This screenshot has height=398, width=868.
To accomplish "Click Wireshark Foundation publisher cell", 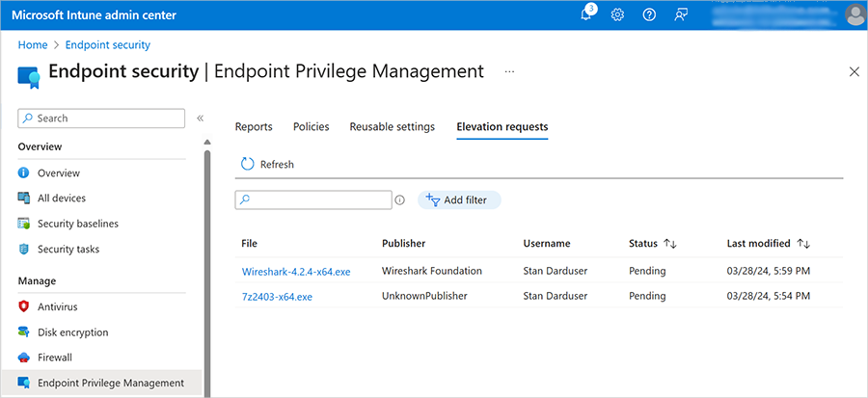I will (432, 271).
